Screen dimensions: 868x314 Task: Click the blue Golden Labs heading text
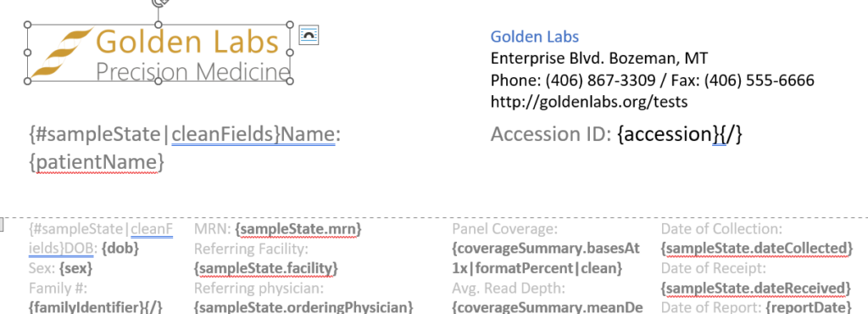coord(534,36)
